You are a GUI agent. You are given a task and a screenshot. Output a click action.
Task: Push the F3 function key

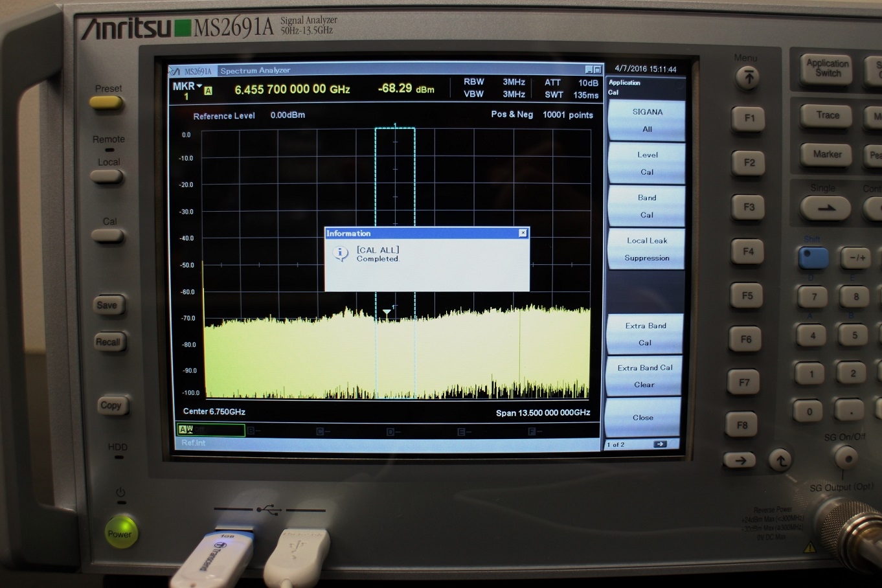click(x=749, y=207)
